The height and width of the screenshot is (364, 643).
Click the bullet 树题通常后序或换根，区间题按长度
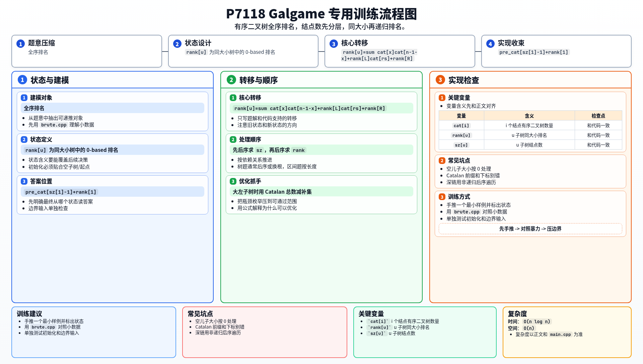click(x=277, y=167)
